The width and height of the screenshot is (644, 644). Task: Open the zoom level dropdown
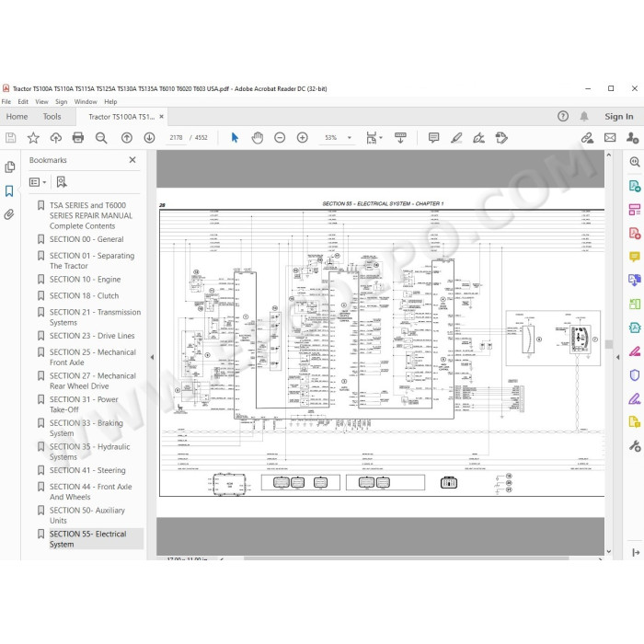[350, 138]
